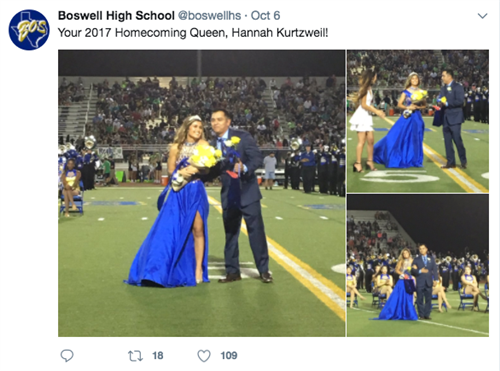
Task: Click the Boswell High School profile avatar
Action: pyautogui.click(x=29, y=30)
